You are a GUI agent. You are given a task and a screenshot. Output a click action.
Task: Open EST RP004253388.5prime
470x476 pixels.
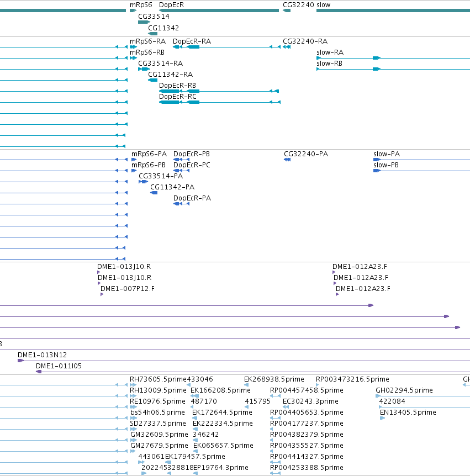pos(307,468)
